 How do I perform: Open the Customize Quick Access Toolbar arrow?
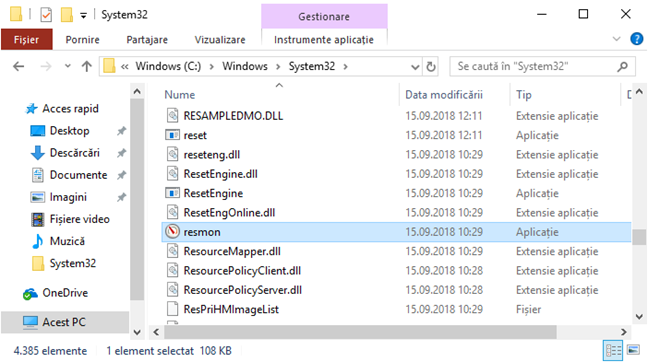pyautogui.click(x=83, y=16)
